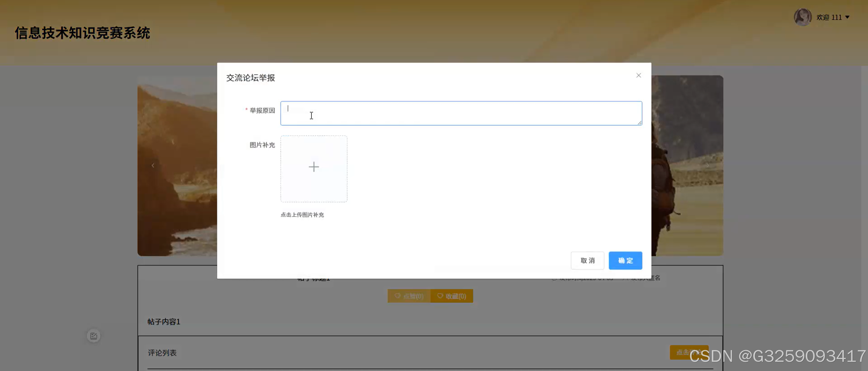Click the orange comment button next to 评论列表
868x371 pixels.
point(689,352)
